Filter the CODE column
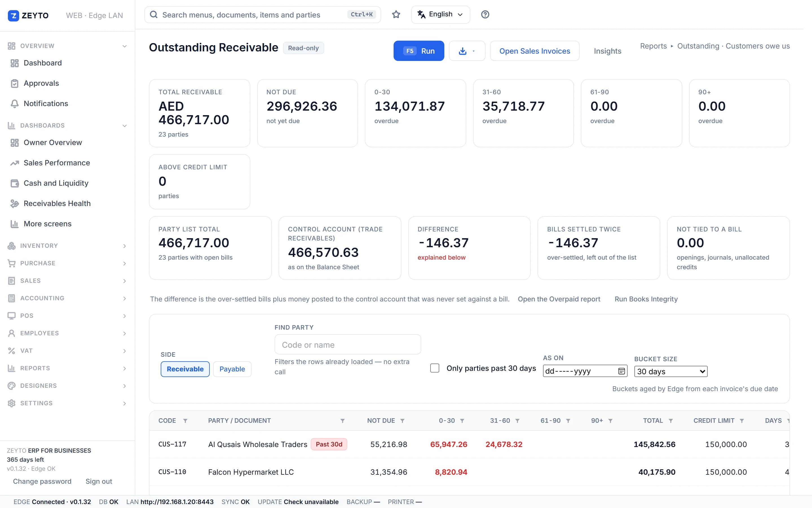812x508 pixels. (x=185, y=421)
